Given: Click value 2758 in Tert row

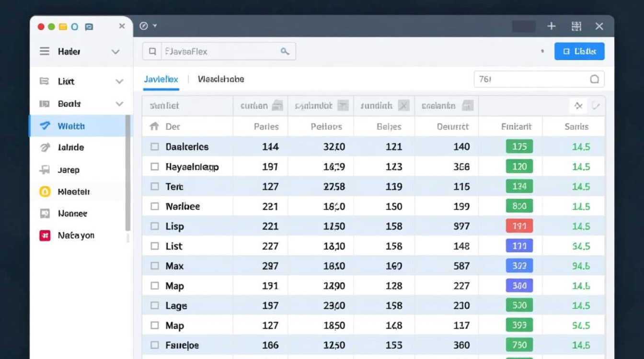Looking at the screenshot, I should coord(334,187).
